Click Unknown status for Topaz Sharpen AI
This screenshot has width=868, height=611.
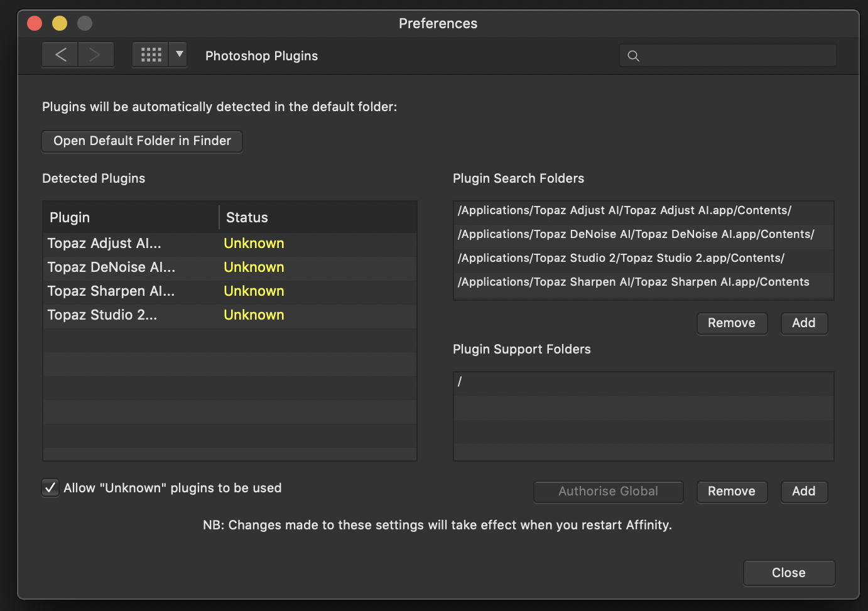(x=254, y=291)
